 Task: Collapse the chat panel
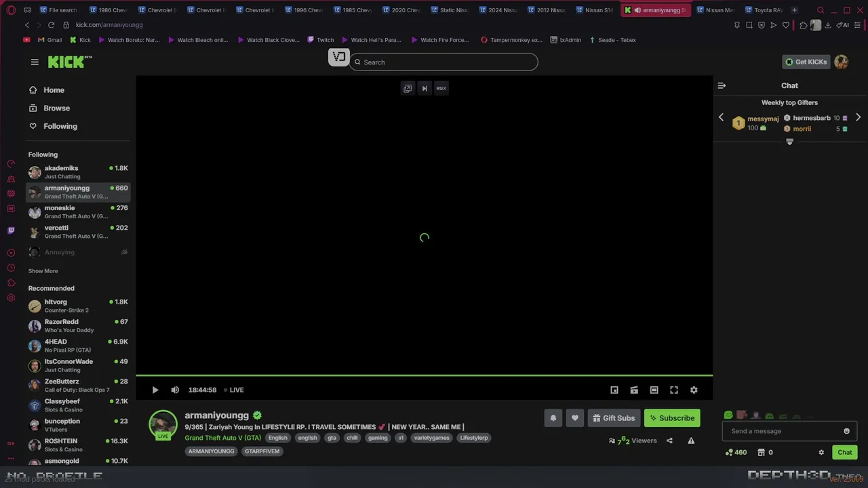click(x=722, y=85)
